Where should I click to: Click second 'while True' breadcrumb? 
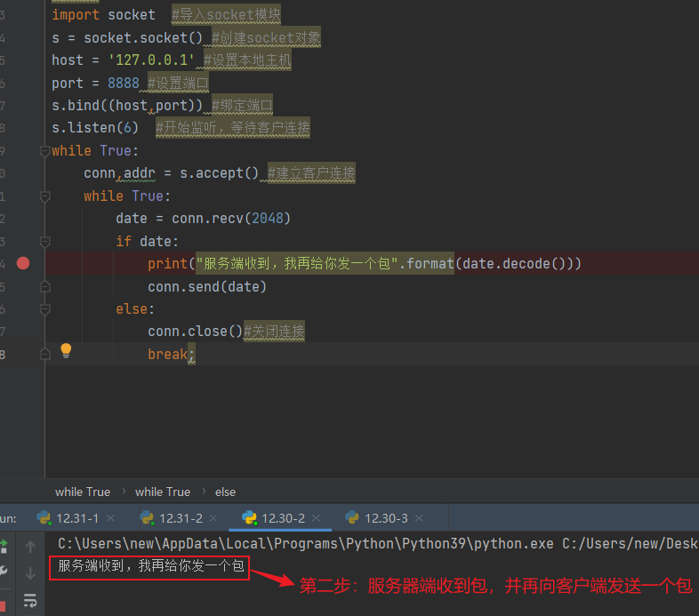click(x=163, y=492)
